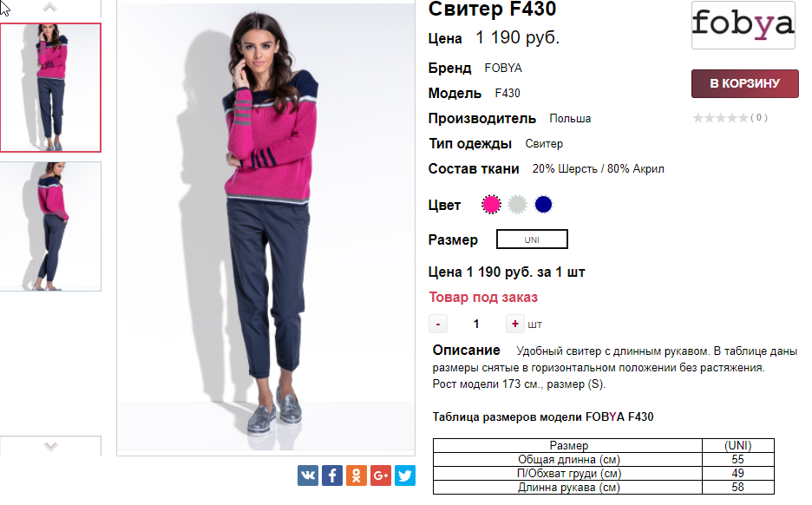812x505 pixels.
Task: Share on Google Plus icon
Action: coord(381,475)
